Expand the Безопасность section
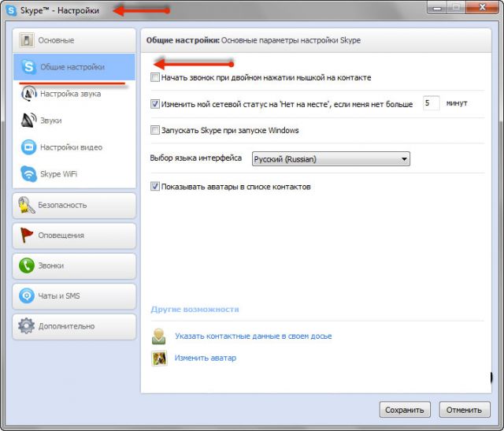This screenshot has height=431, width=504. pyautogui.click(x=74, y=205)
